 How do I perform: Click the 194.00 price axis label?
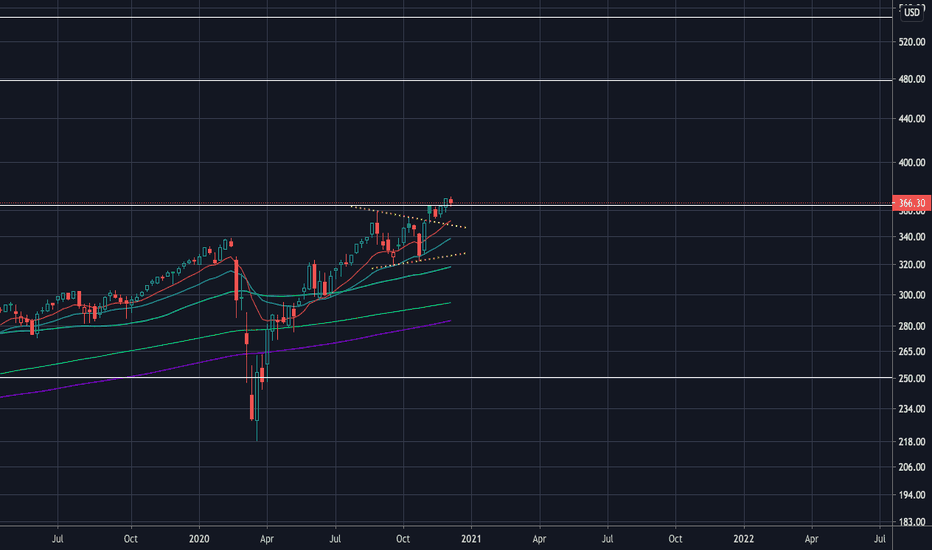click(912, 495)
